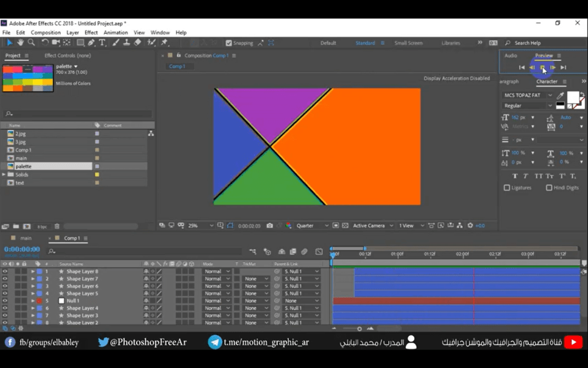
Task: Open the Effect menu
Action: (91, 33)
